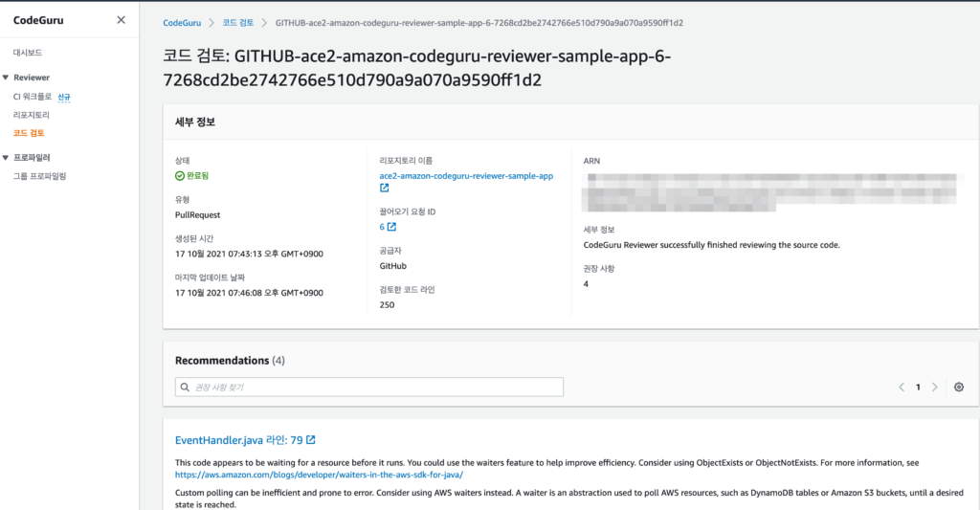The height and width of the screenshot is (510, 980).
Task: Click external link icon below repository name
Action: [385, 188]
